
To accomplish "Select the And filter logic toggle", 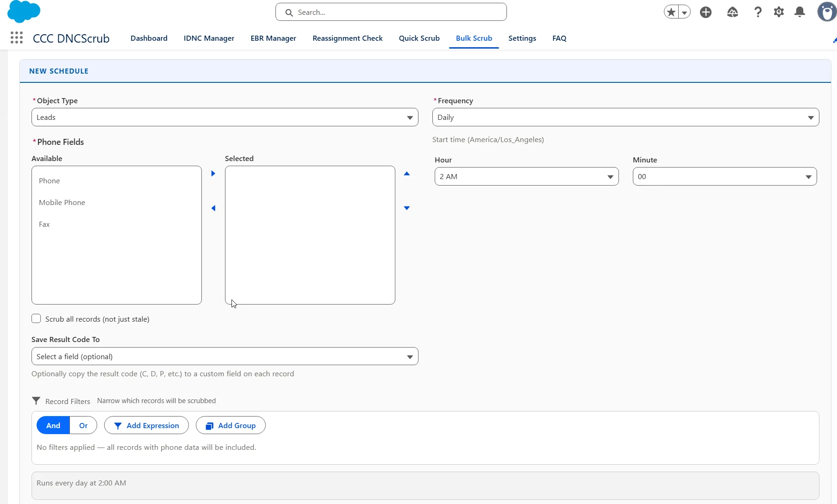I will coord(53,425).
